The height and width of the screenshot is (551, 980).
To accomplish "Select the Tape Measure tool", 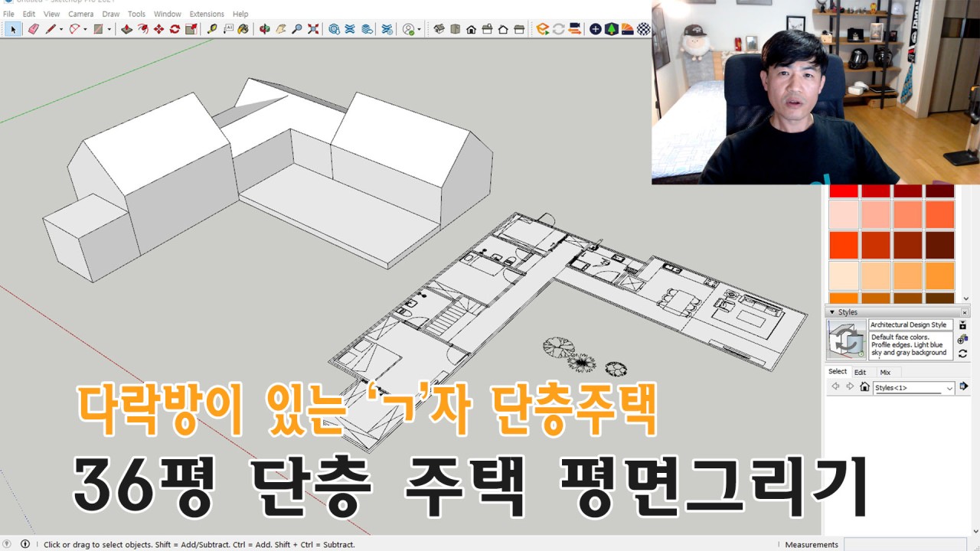I will 212,29.
